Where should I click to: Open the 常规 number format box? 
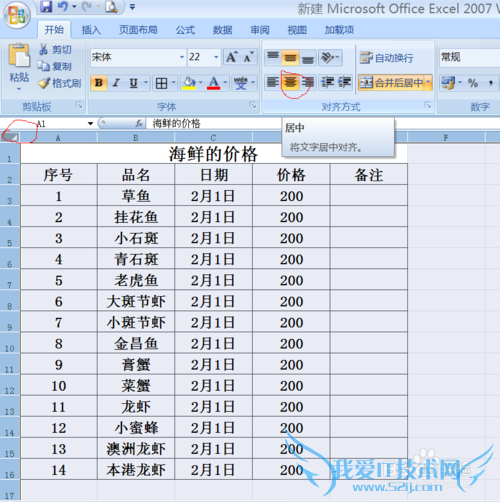pyautogui.click(x=469, y=57)
